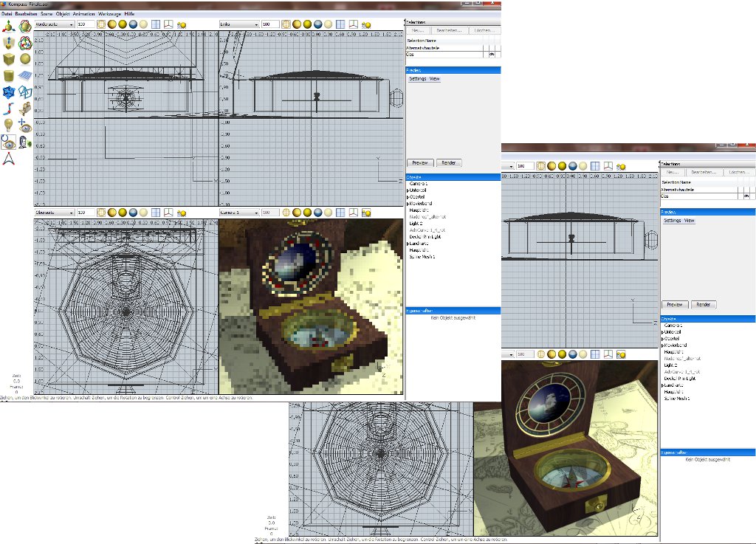Select the scripted object robot tool

coord(25,142)
